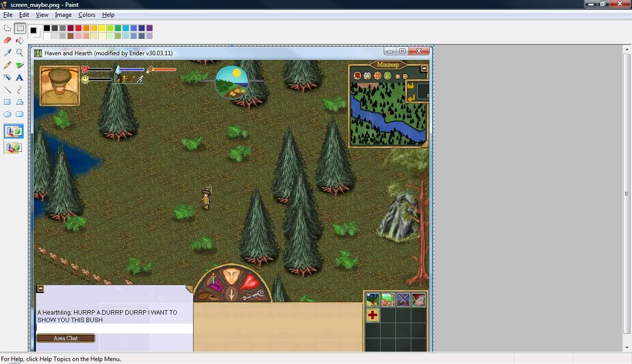Collapse the Minimap with its minus button
The height and width of the screenshot is (364, 632).
point(424,69)
